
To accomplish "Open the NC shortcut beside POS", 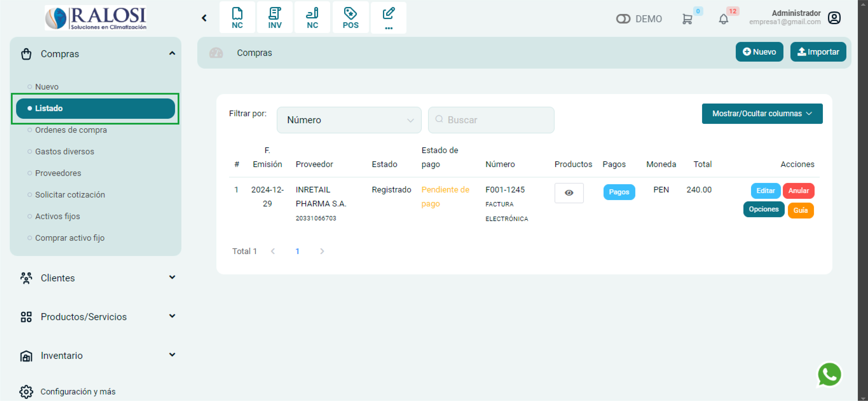I will (312, 18).
